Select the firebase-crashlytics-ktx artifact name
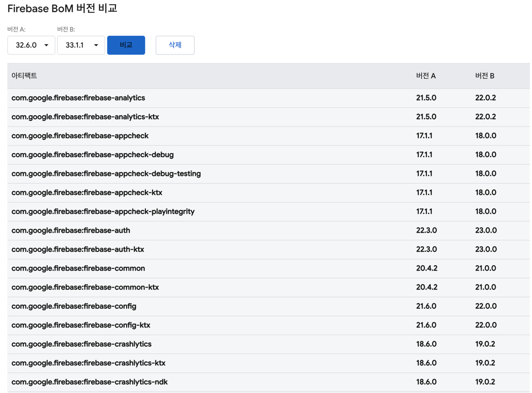Image resolution: width=532 pixels, height=393 pixels. [x=88, y=363]
